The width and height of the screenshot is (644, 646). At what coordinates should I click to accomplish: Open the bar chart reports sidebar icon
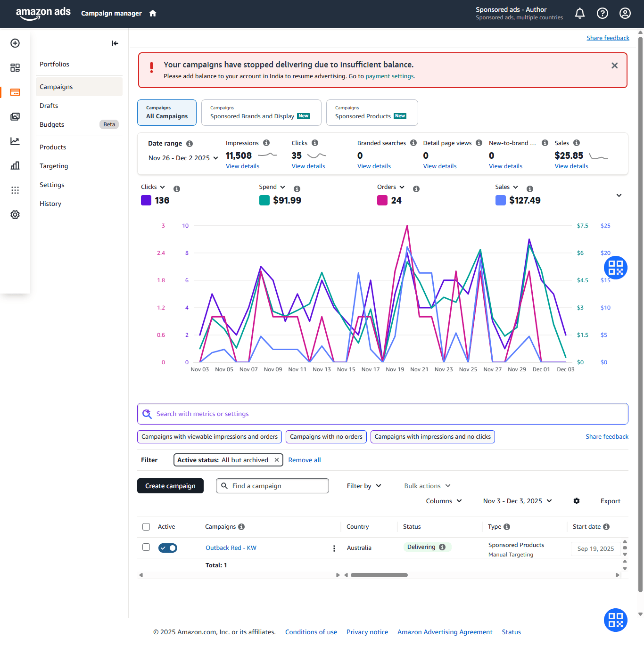pyautogui.click(x=15, y=165)
